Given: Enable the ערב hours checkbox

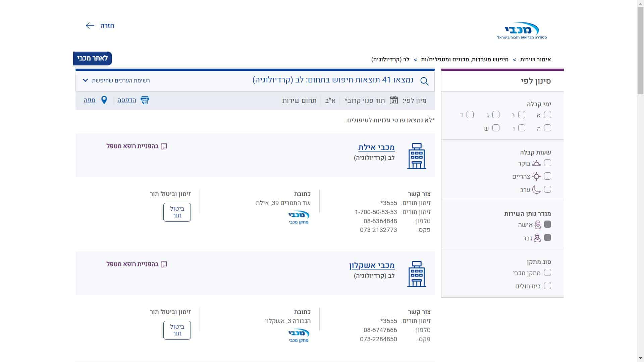Looking at the screenshot, I should pyautogui.click(x=547, y=189).
